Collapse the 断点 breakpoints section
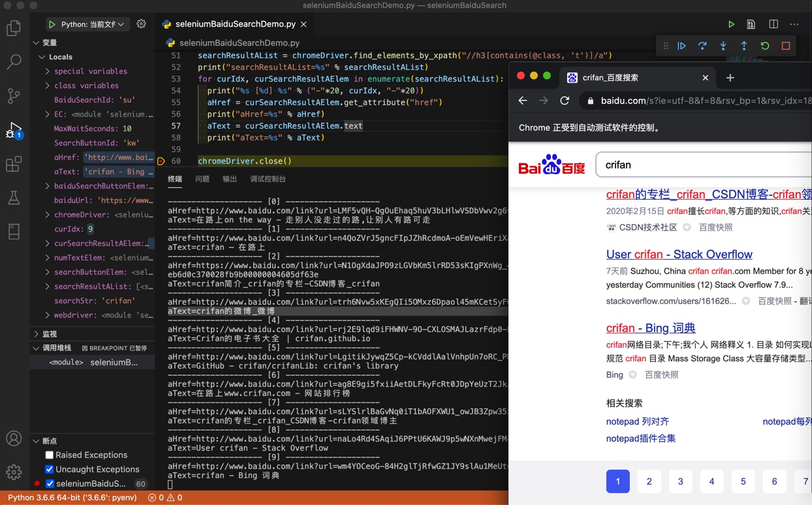 click(37, 441)
